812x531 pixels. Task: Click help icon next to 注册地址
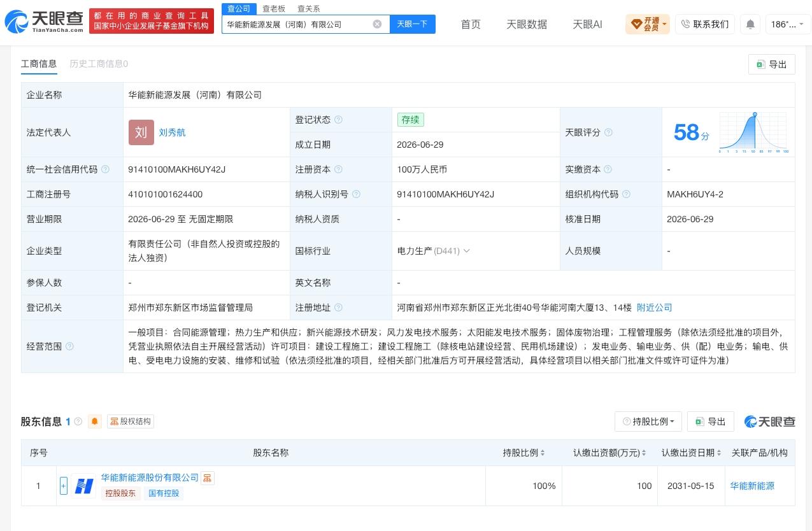pos(338,308)
